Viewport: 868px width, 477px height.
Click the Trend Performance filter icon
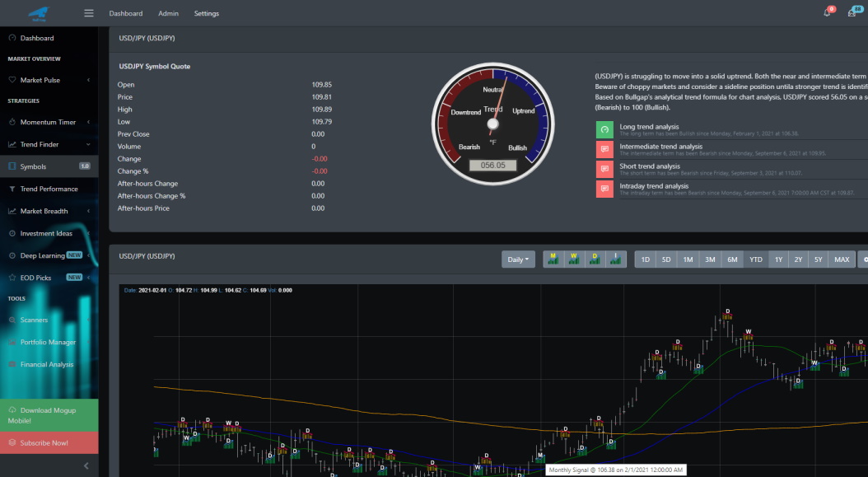point(12,189)
